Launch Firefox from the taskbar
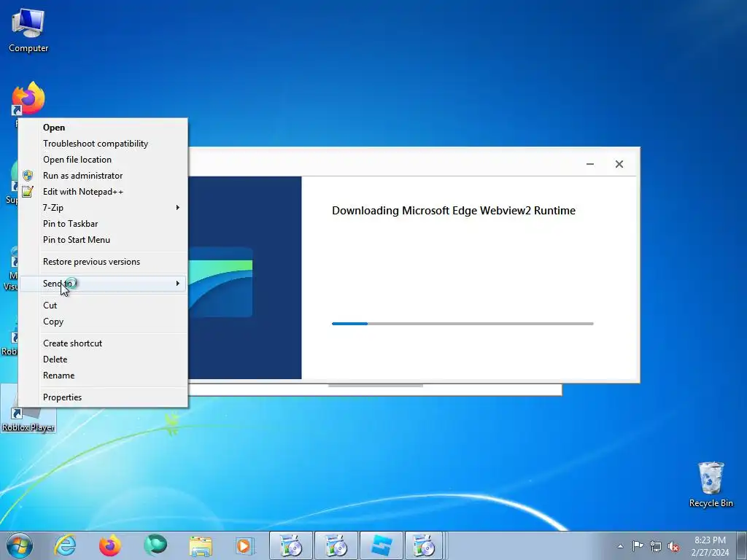The image size is (747, 560). (109, 545)
